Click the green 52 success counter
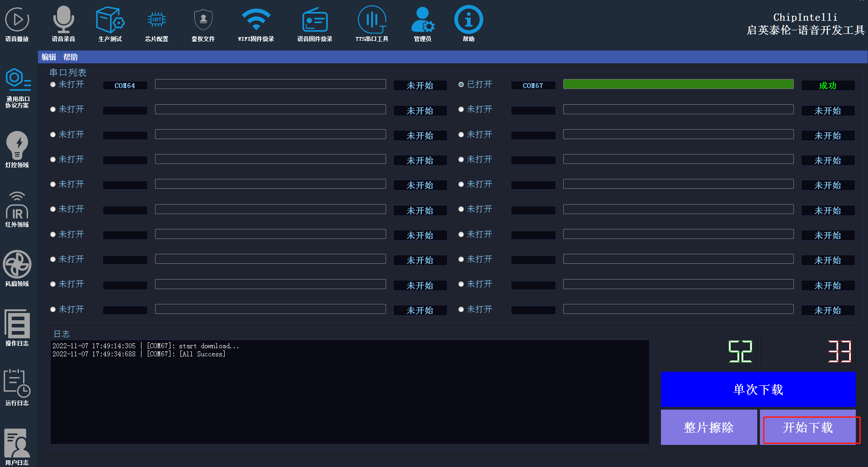 tap(710, 351)
